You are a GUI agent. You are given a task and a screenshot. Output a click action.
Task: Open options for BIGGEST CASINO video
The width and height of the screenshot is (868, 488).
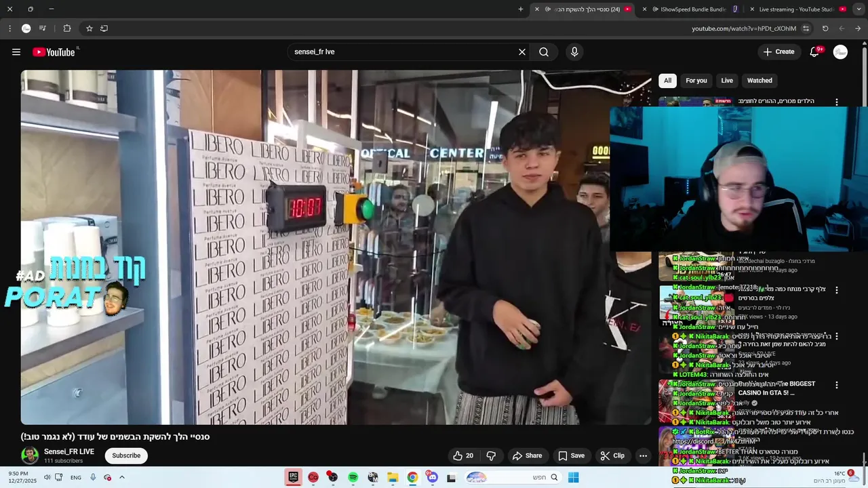point(836,385)
